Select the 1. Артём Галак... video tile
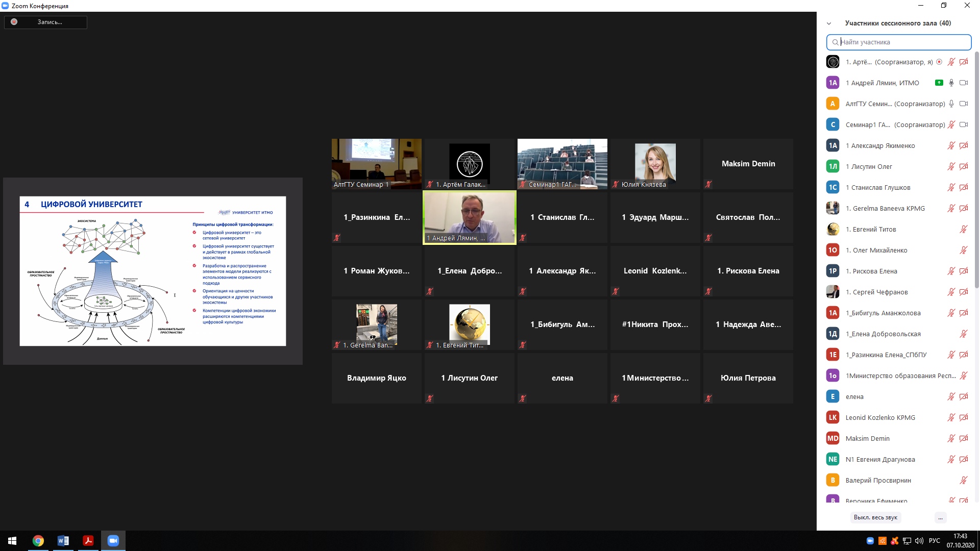Screen dimensions: 980x551 pos(470,164)
